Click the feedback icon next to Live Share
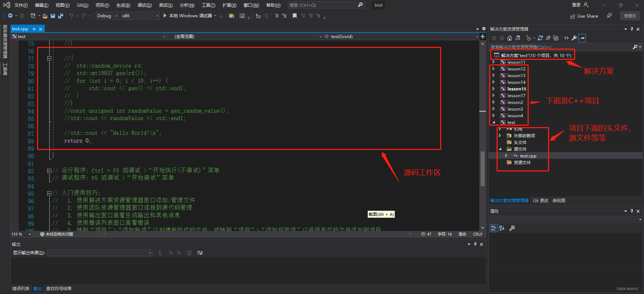This screenshot has width=644, height=294. (x=609, y=16)
